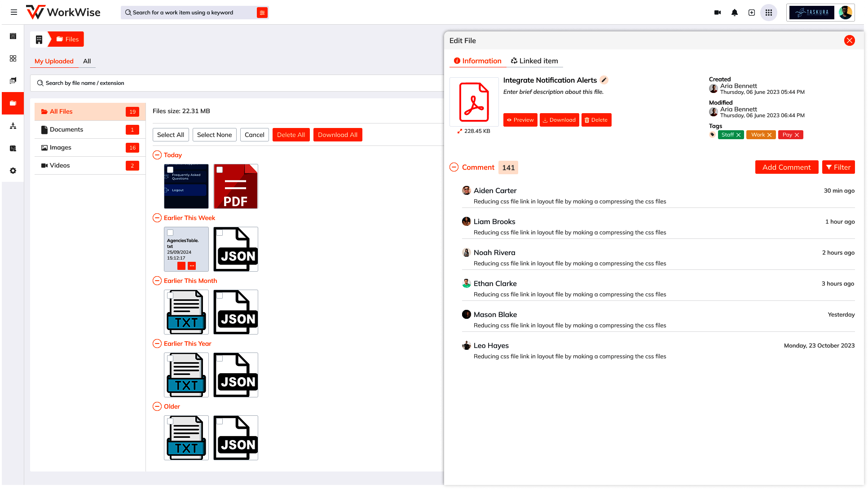Select the JSON file under Earlier This Week

(220, 233)
